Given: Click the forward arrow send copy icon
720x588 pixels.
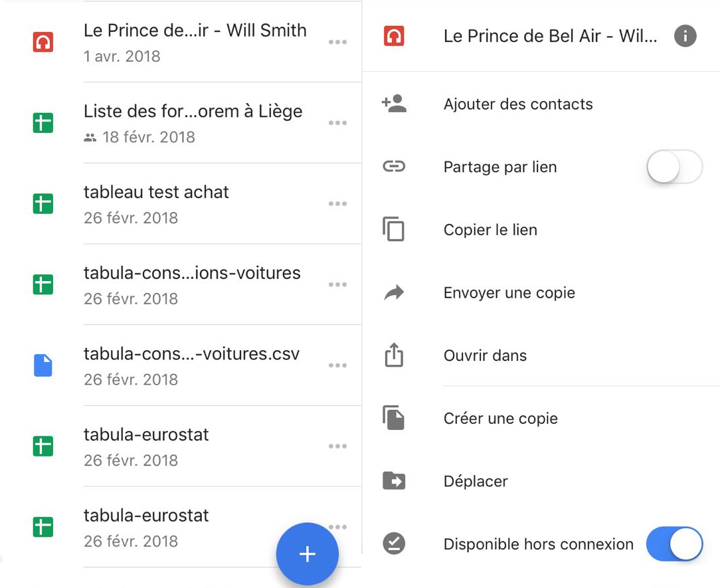Looking at the screenshot, I should [x=394, y=292].
